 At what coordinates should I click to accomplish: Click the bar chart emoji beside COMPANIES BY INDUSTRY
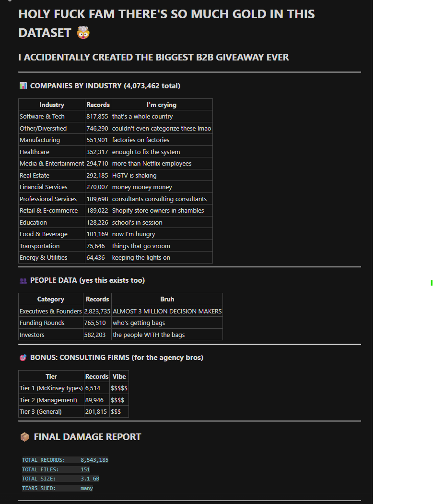point(23,85)
